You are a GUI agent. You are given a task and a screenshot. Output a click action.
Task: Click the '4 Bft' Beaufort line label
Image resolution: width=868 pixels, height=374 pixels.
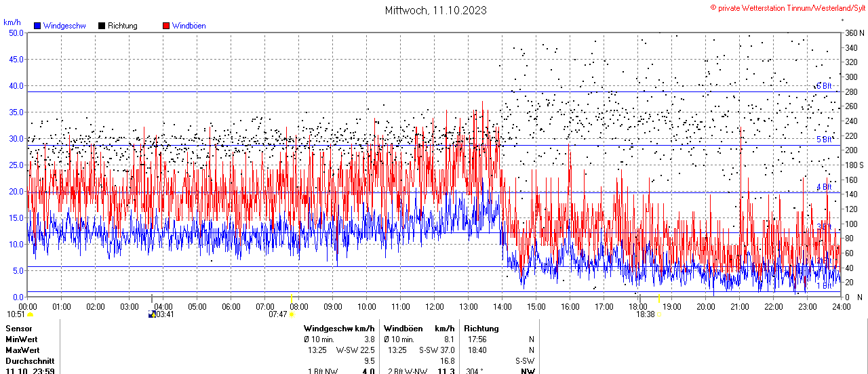click(824, 187)
